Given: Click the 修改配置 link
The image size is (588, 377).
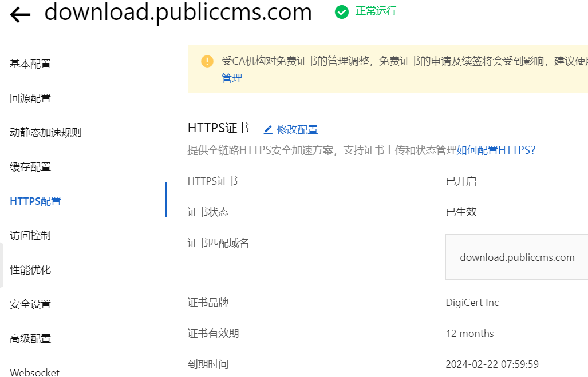Looking at the screenshot, I should pos(297,130).
